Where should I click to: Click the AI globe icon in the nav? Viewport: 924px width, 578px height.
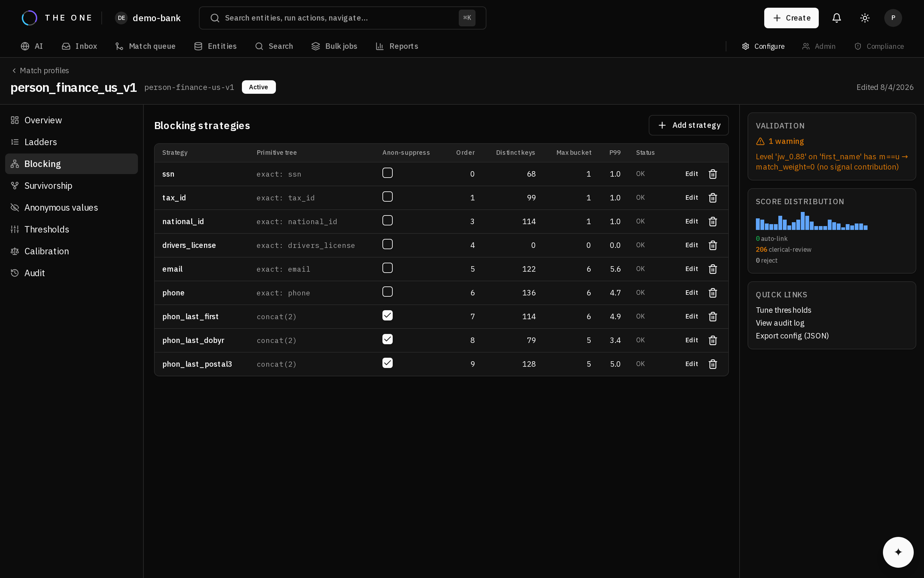point(25,46)
